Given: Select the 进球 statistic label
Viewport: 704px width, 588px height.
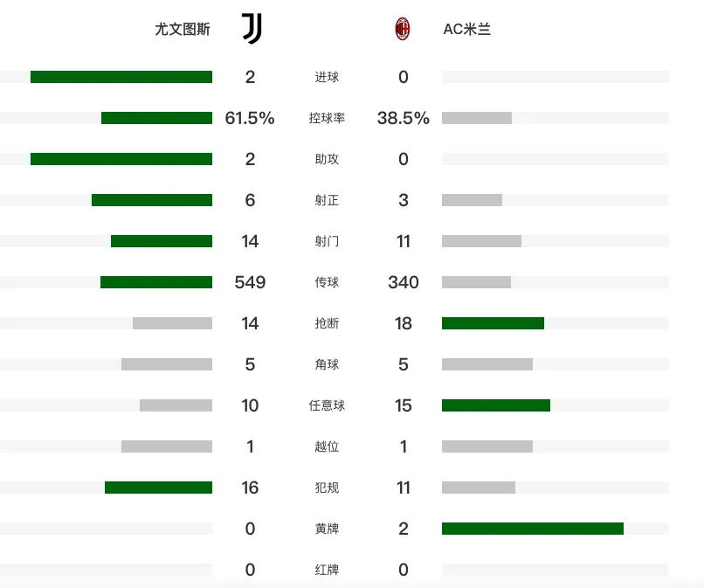Looking at the screenshot, I should 327,77.
